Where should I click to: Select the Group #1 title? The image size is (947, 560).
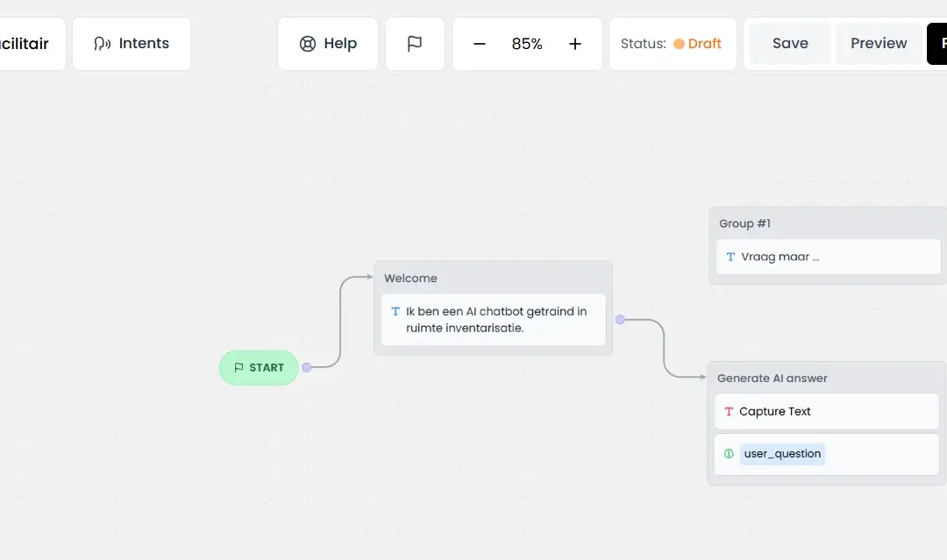[x=744, y=223]
